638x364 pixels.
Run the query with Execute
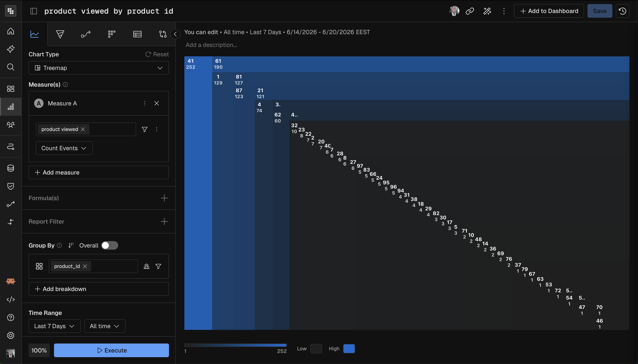[111, 350]
